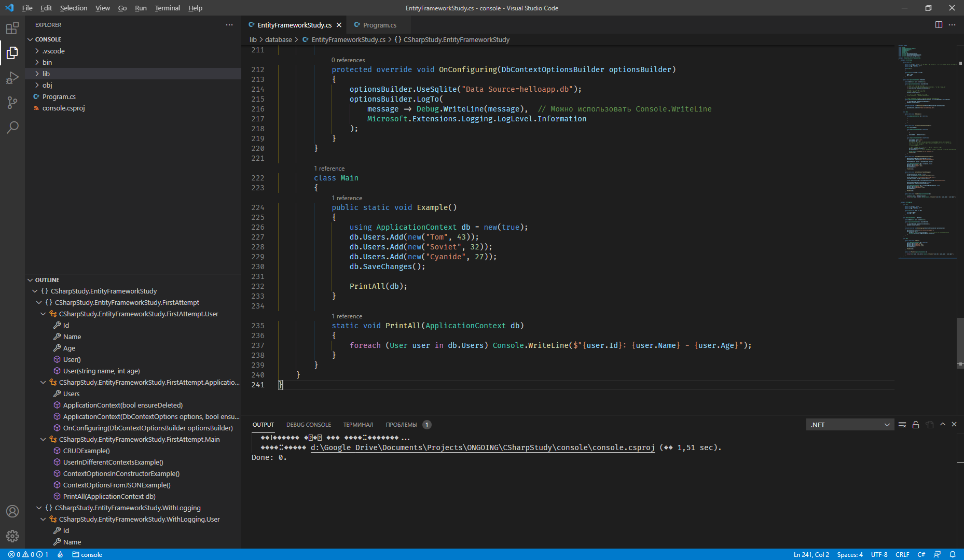
Task: Clear the Output panel contents
Action: click(902, 424)
